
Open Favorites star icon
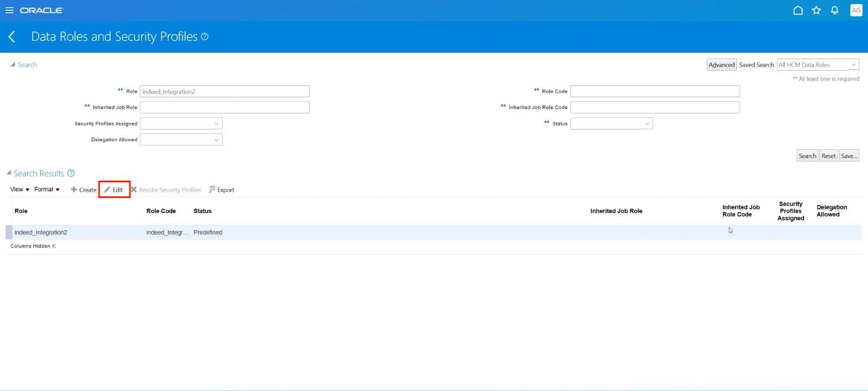tap(816, 10)
